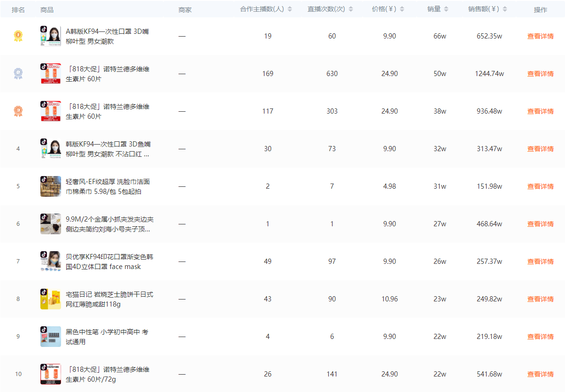Image resolution: width=565 pixels, height=392 pixels.
Task: Sort by 销量 column arrows
Action: coord(446,9)
